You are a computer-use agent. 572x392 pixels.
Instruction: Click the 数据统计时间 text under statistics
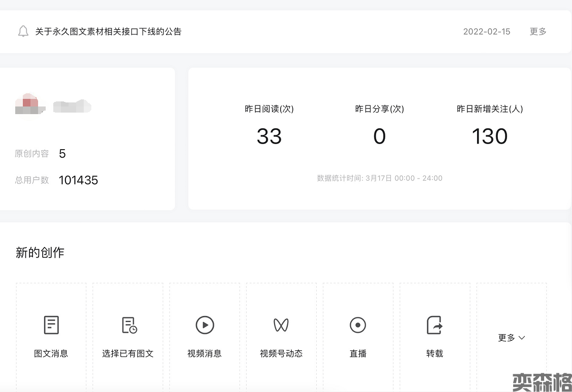(x=379, y=178)
